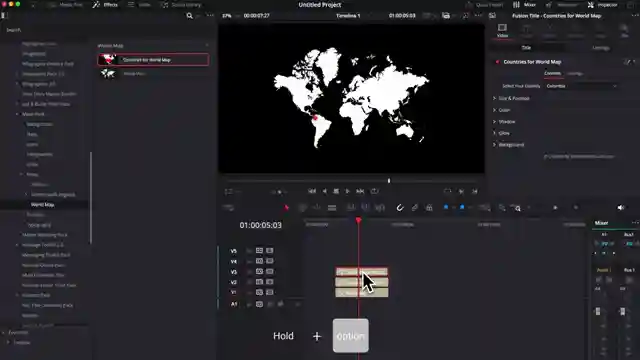Open timeline view options icon
The height and width of the screenshot is (360, 640).
pyautogui.click(x=229, y=208)
